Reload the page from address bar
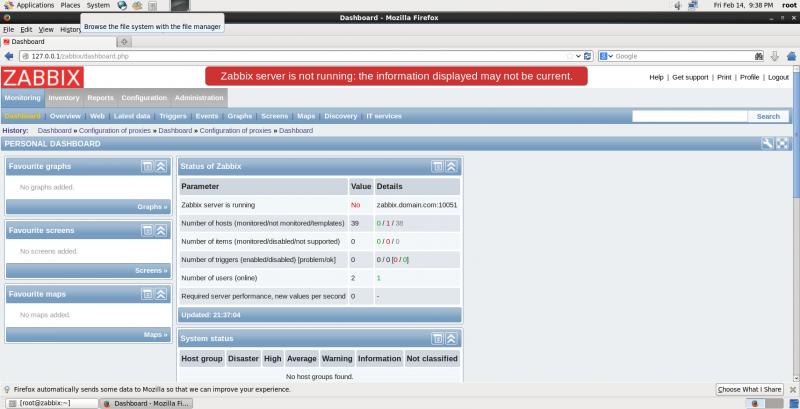 (588, 56)
